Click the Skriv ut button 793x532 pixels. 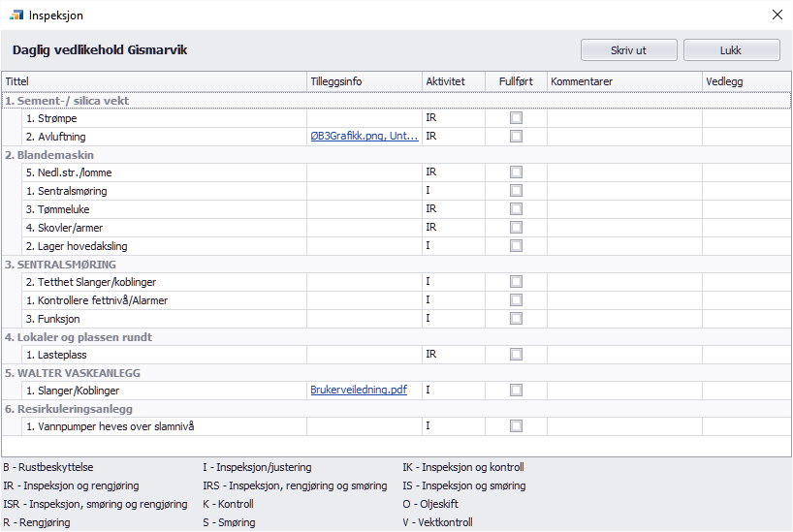click(628, 49)
